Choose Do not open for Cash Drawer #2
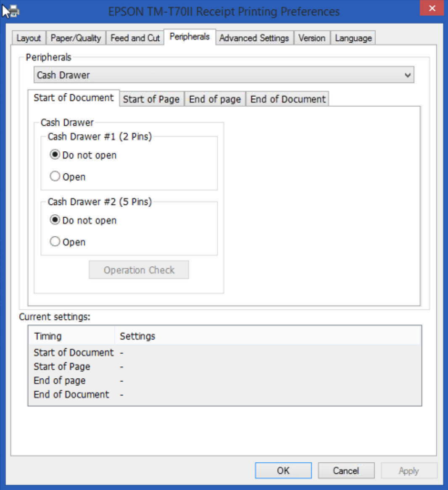The width and height of the screenshot is (448, 490). (55, 220)
